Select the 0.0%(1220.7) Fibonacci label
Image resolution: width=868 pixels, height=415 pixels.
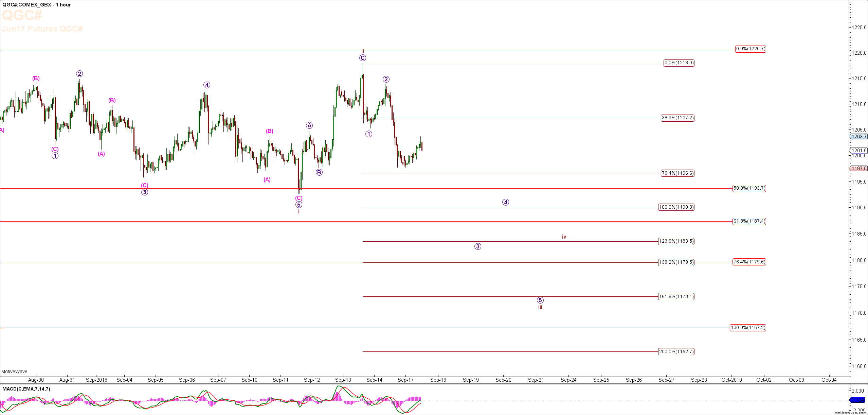pos(751,49)
